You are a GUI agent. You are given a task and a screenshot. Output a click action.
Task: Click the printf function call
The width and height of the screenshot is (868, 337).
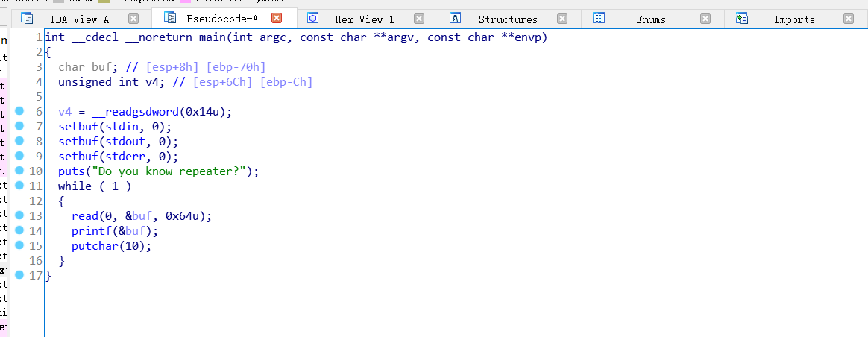click(91, 230)
